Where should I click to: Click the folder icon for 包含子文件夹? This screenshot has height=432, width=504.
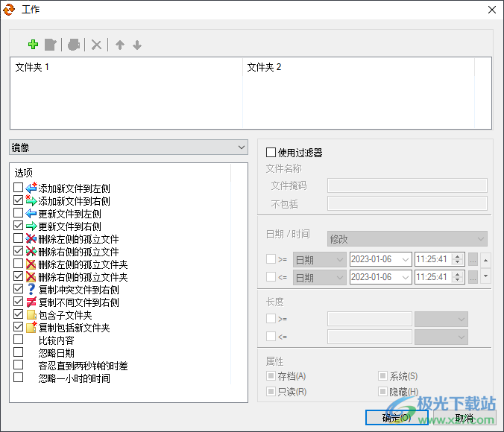31,315
